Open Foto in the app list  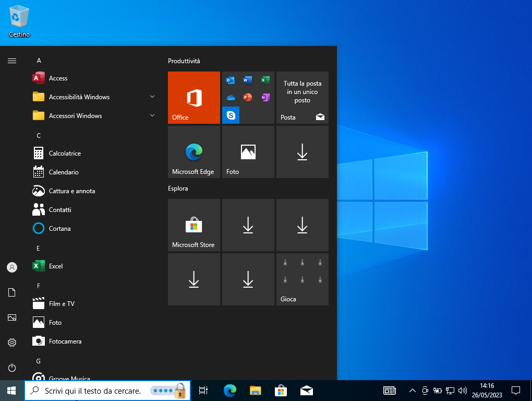(x=93, y=323)
